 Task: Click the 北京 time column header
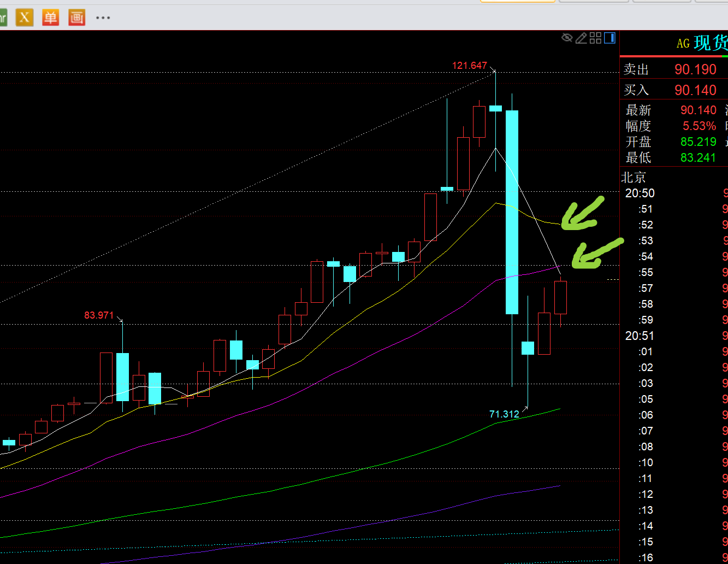(x=634, y=178)
